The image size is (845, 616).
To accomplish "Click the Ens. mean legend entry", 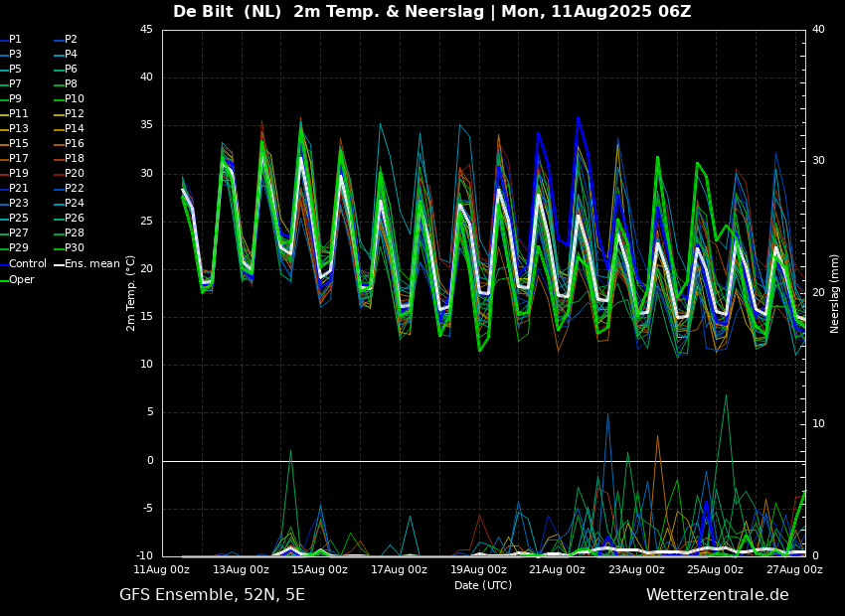I will pos(87,264).
